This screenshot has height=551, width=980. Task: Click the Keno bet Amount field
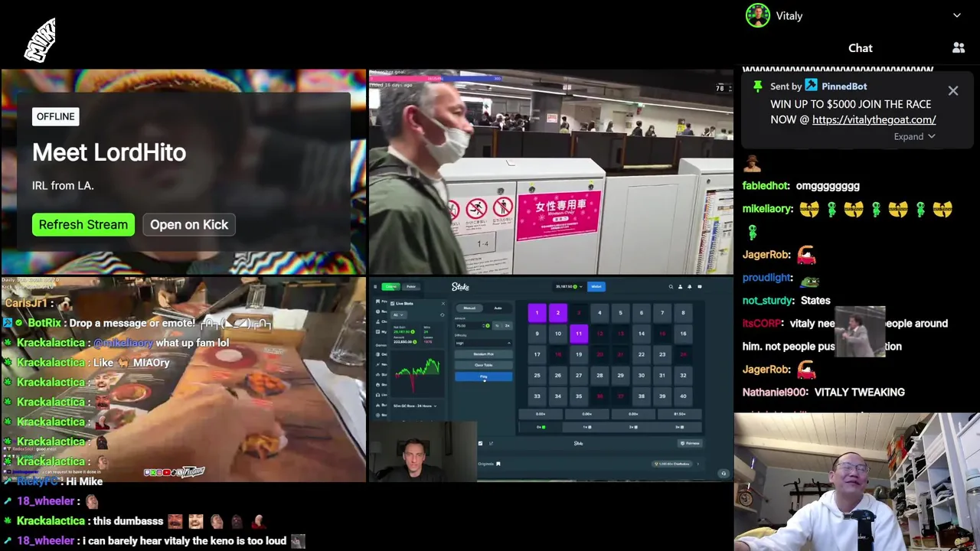point(473,325)
